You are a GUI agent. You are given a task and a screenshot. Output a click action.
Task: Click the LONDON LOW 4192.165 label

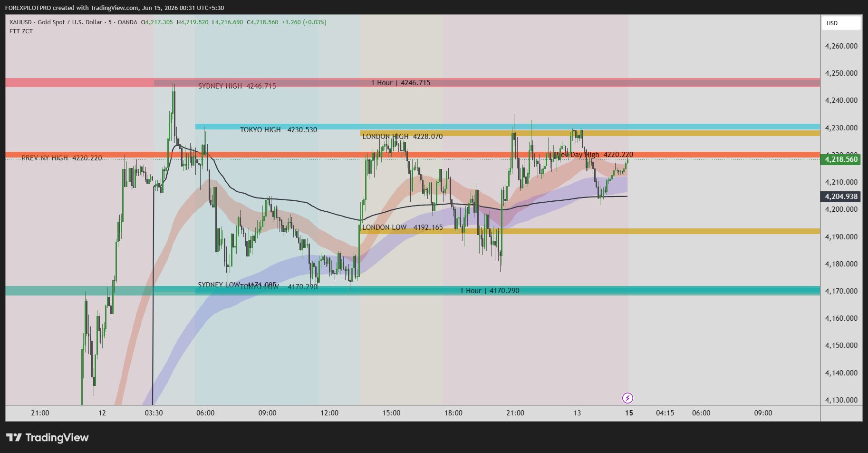[x=403, y=227]
